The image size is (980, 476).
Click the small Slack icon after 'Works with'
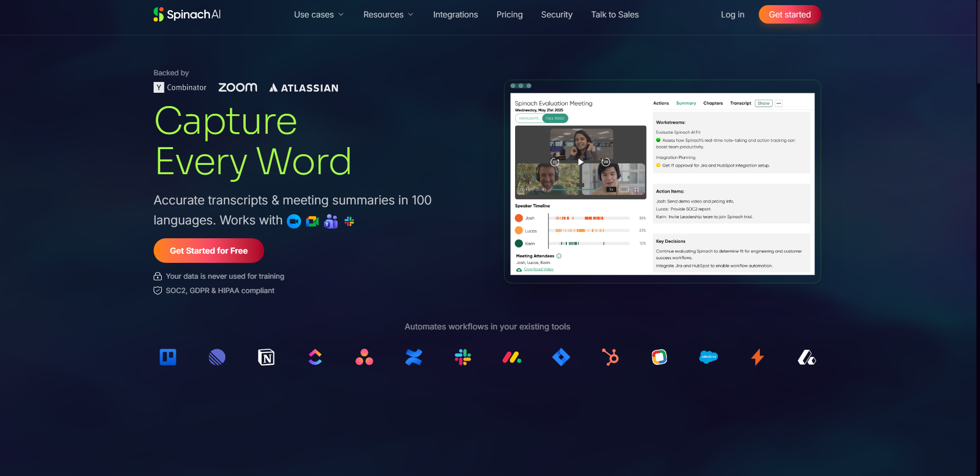click(x=349, y=221)
